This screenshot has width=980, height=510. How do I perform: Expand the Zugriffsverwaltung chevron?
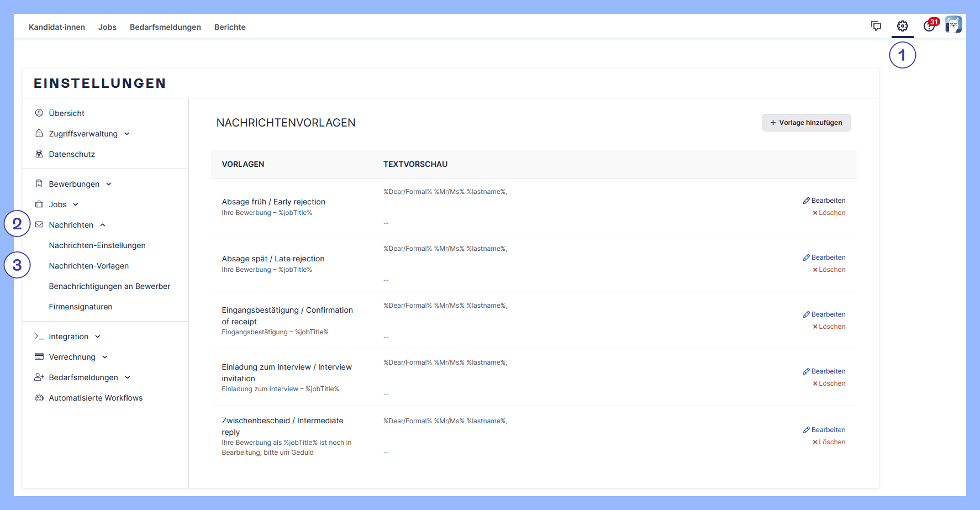127,134
